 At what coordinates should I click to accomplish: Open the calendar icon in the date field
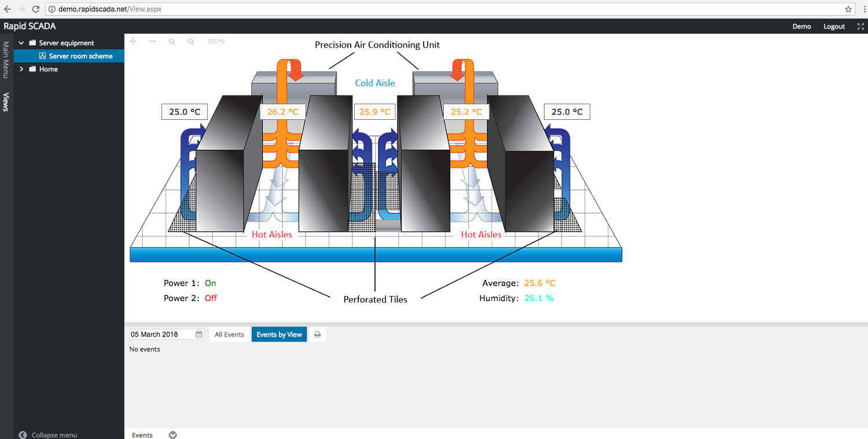pos(198,334)
